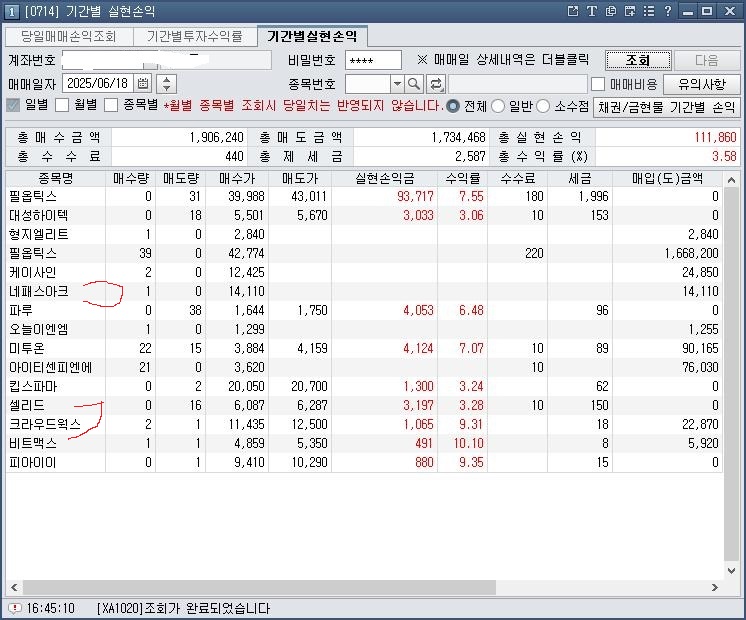The height and width of the screenshot is (620, 746).
Task: Click the date stepper arrows next to calendar
Action: pyautogui.click(x=167, y=84)
